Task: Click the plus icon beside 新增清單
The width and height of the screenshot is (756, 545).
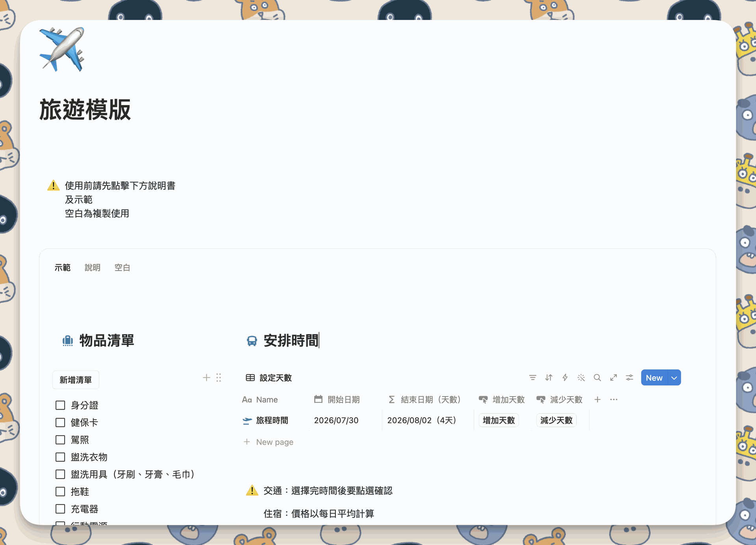Action: [x=206, y=378]
